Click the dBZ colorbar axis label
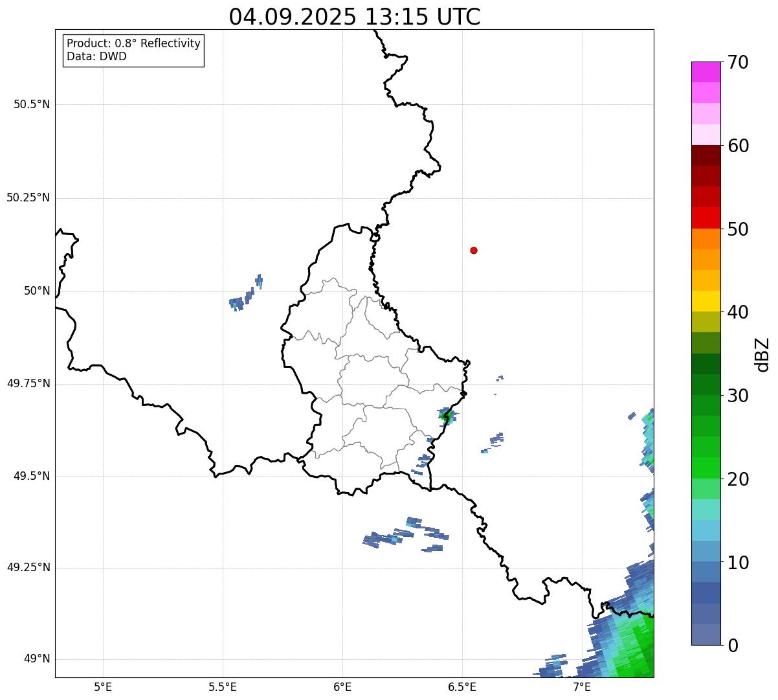778x700 pixels. (x=762, y=354)
